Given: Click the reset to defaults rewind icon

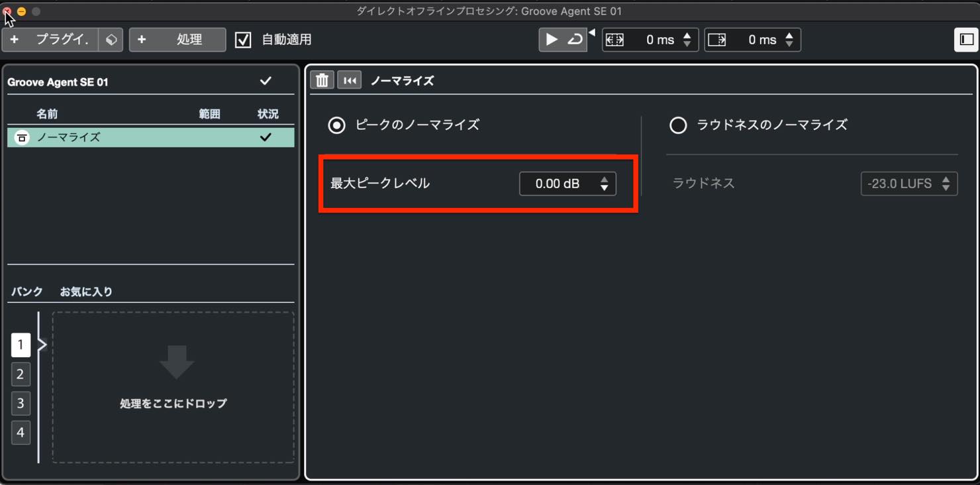Looking at the screenshot, I should coord(350,80).
